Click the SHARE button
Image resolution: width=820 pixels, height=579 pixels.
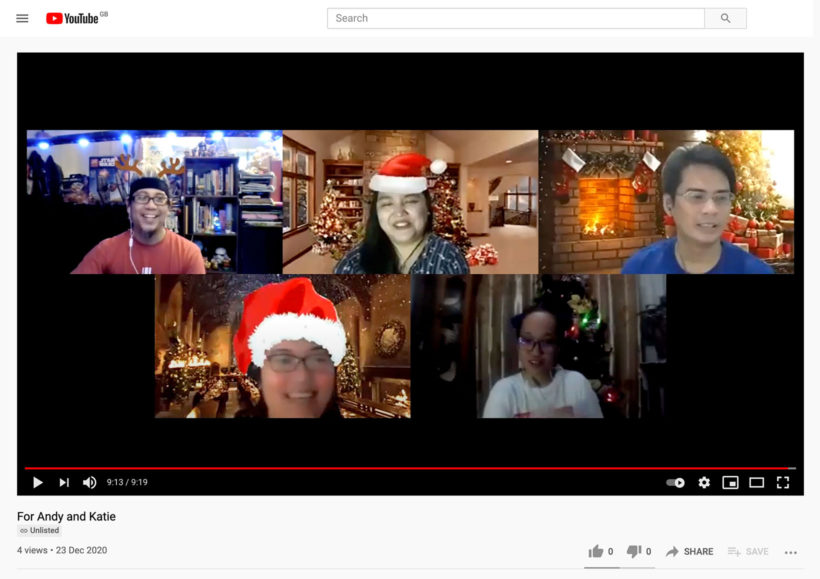690,551
